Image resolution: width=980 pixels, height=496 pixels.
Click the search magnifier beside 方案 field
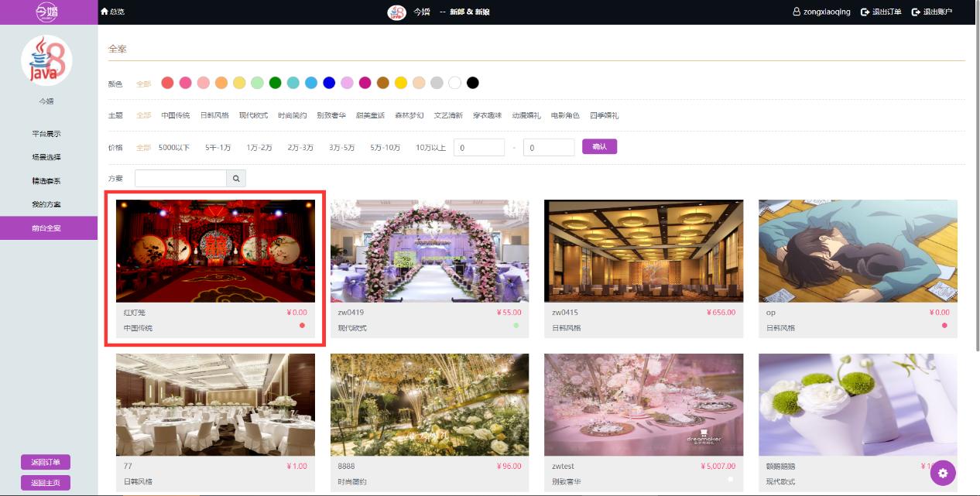coord(236,178)
